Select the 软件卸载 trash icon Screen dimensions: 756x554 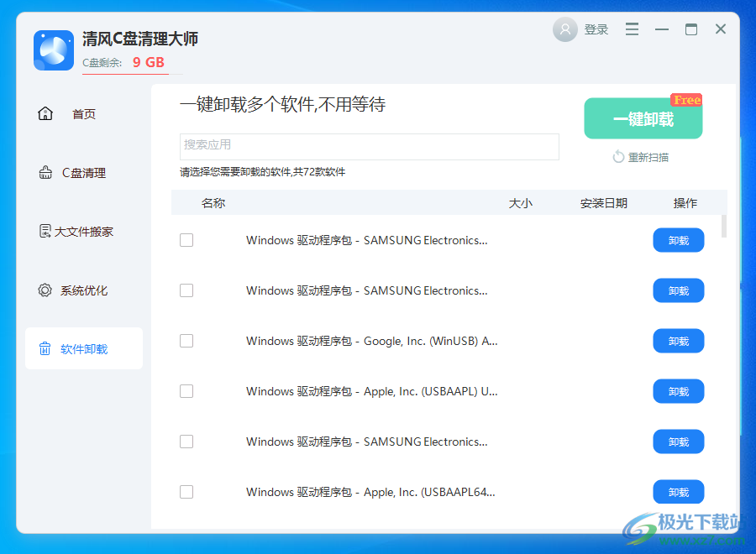(45, 348)
